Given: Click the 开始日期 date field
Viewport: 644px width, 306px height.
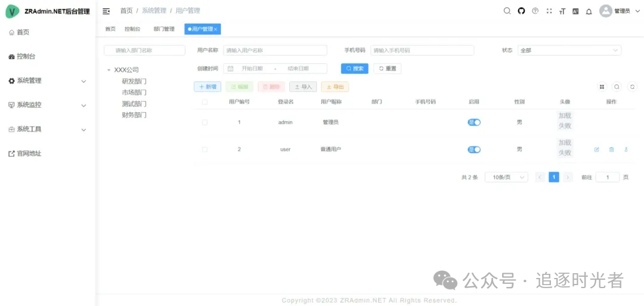Looking at the screenshot, I should click(x=252, y=69).
